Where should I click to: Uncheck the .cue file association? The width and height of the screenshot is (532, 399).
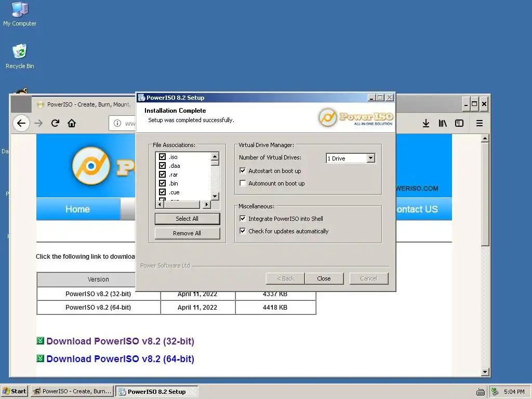point(162,192)
